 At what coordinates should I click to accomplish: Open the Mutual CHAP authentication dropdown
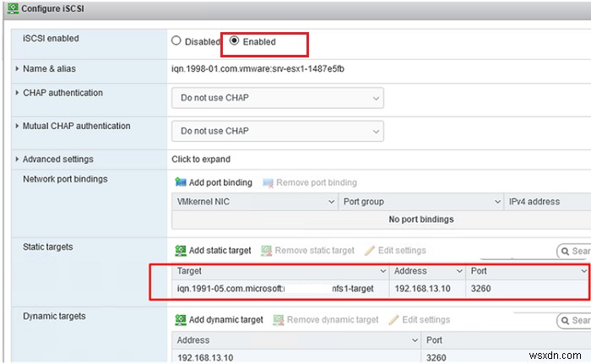pos(278,131)
